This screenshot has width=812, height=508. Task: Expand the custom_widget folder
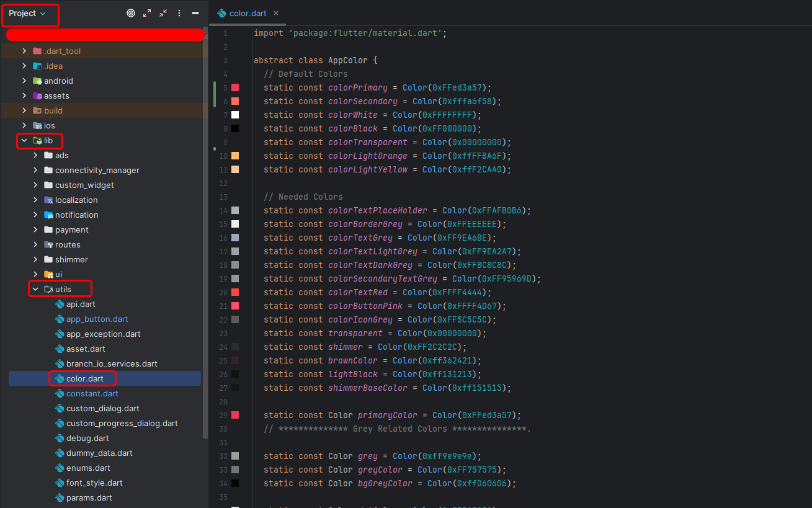point(35,185)
